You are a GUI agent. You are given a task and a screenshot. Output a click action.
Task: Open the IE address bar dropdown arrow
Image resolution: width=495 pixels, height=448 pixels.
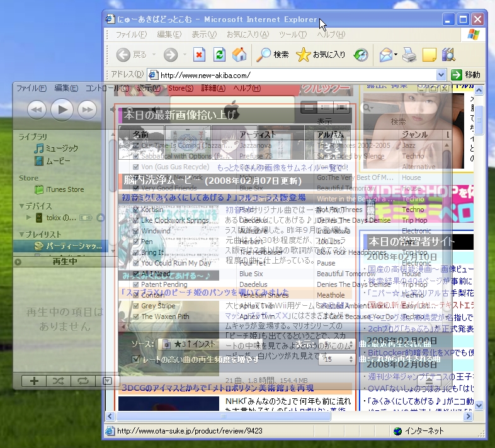(x=441, y=75)
